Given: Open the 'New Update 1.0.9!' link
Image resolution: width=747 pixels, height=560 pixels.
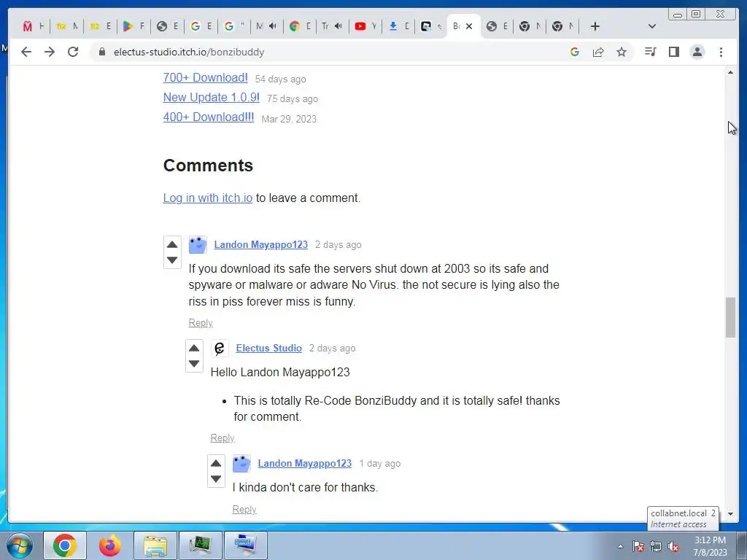Looking at the screenshot, I should point(212,97).
